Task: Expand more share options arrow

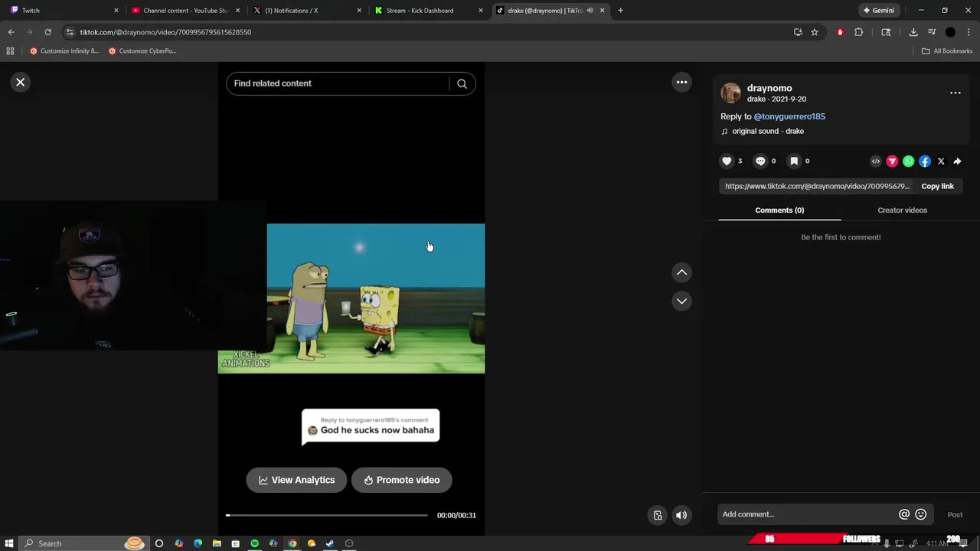Action: click(957, 161)
